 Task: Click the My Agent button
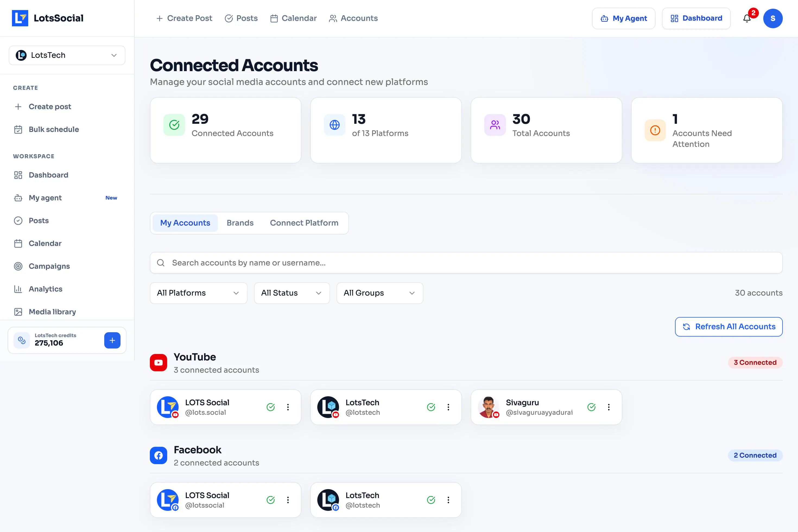(624, 18)
